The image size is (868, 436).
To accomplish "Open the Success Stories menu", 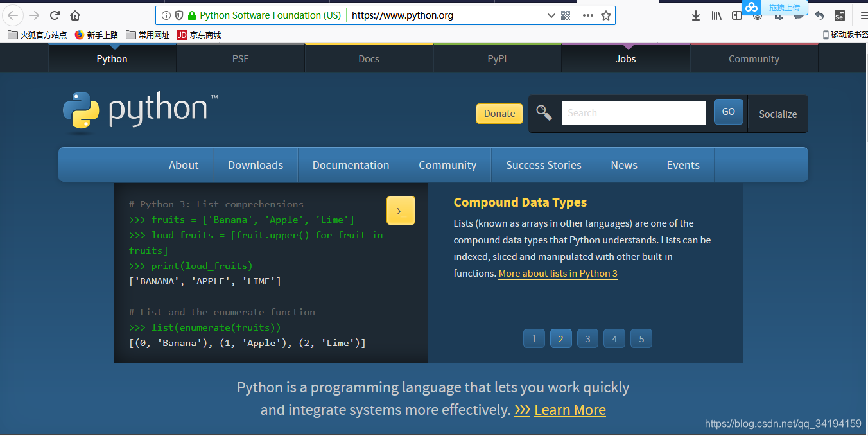I will (x=544, y=165).
